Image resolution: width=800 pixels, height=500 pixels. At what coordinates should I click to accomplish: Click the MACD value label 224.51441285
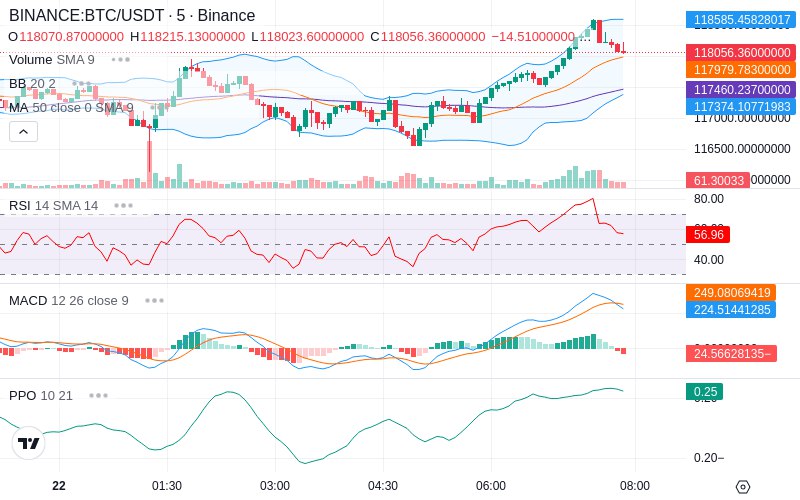731,310
